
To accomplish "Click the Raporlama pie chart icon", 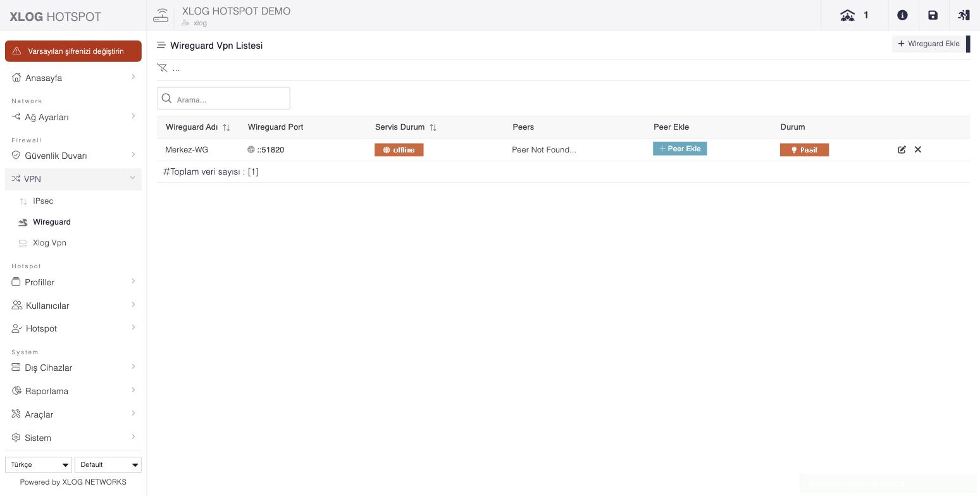I will click(16, 390).
